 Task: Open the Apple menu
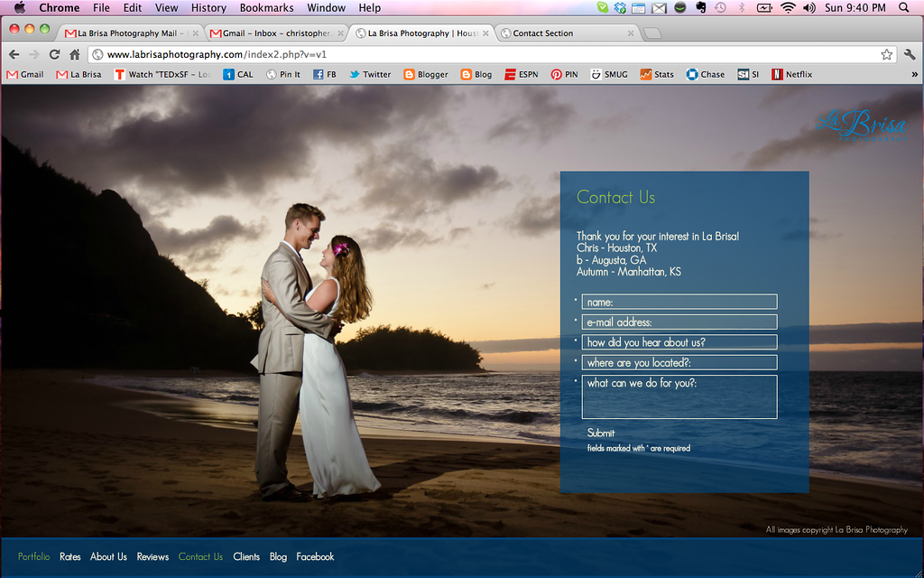click(20, 7)
